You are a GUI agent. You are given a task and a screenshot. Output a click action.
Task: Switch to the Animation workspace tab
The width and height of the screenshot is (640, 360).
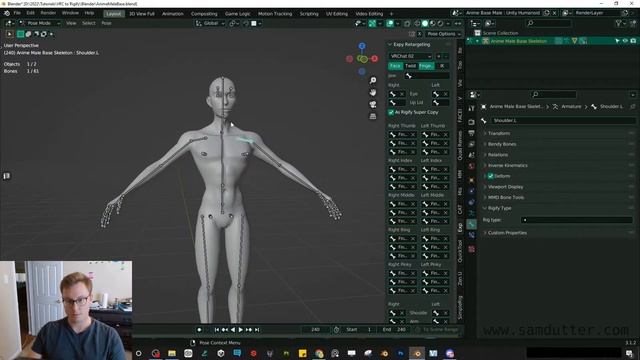pyautogui.click(x=173, y=14)
